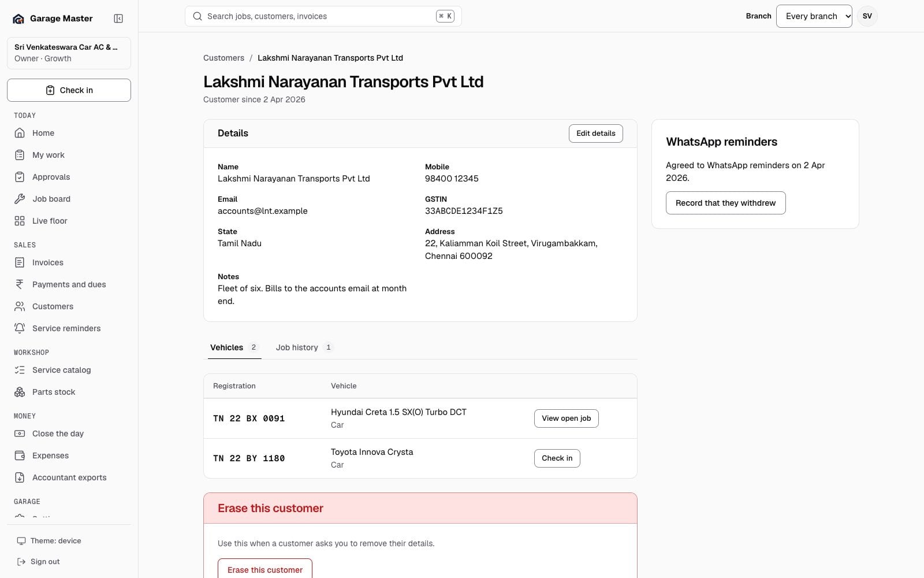The width and height of the screenshot is (924, 578).
Task: Switch to the Job history tab
Action: coord(304,347)
